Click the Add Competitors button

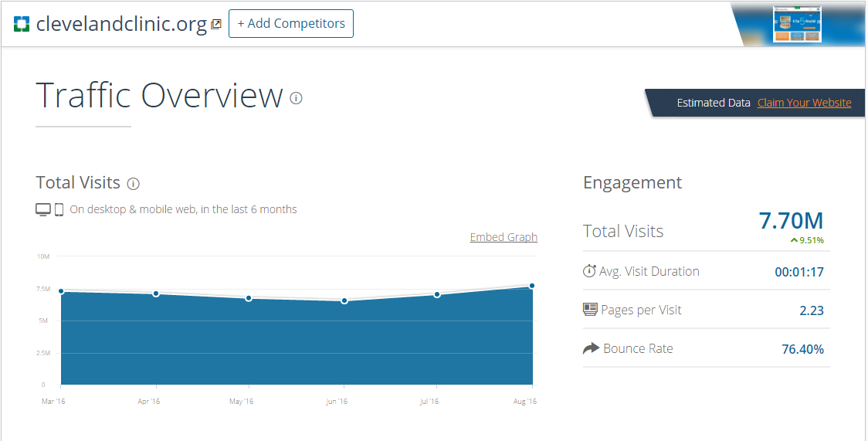tap(290, 23)
